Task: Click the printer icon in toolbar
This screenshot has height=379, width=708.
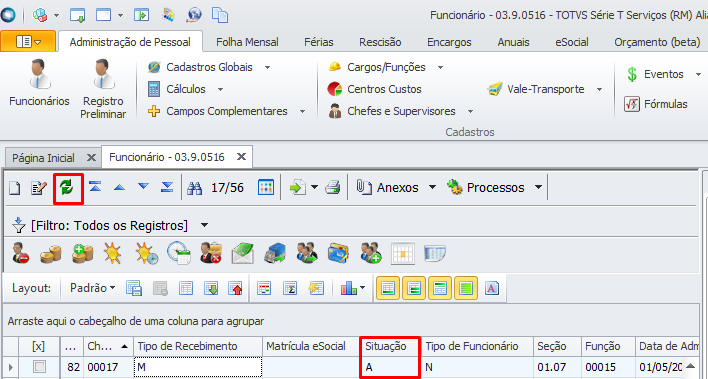Action: [x=333, y=187]
